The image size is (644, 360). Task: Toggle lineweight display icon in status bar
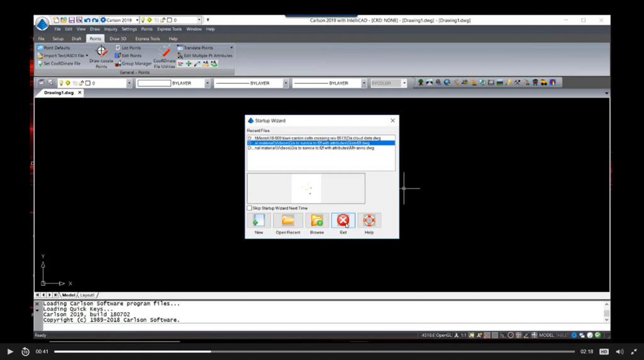coord(534,335)
